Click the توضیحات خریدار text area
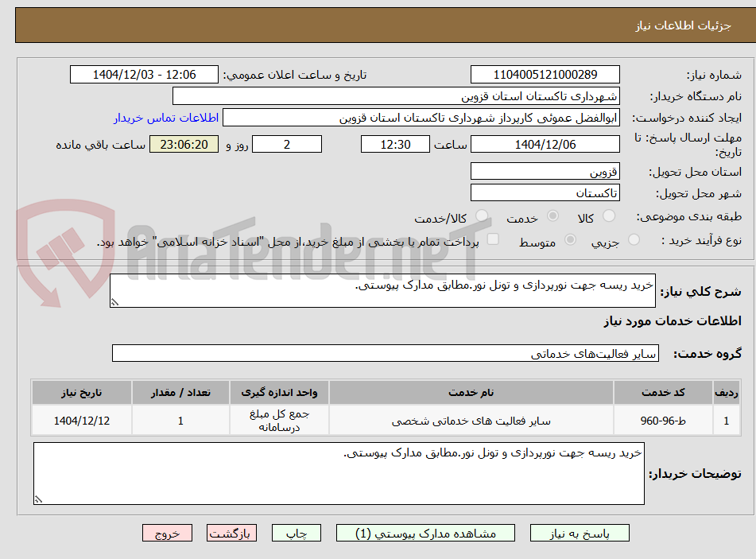The height and width of the screenshot is (559, 756). pos(339,474)
